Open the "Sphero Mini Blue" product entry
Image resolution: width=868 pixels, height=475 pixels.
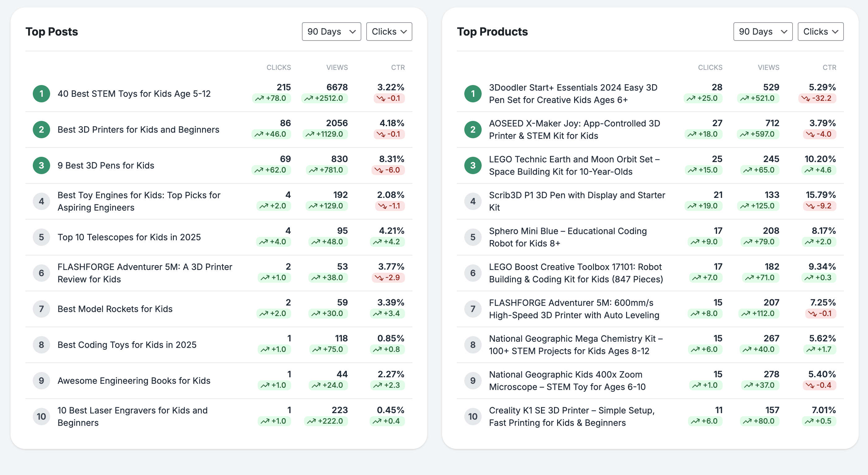point(567,237)
